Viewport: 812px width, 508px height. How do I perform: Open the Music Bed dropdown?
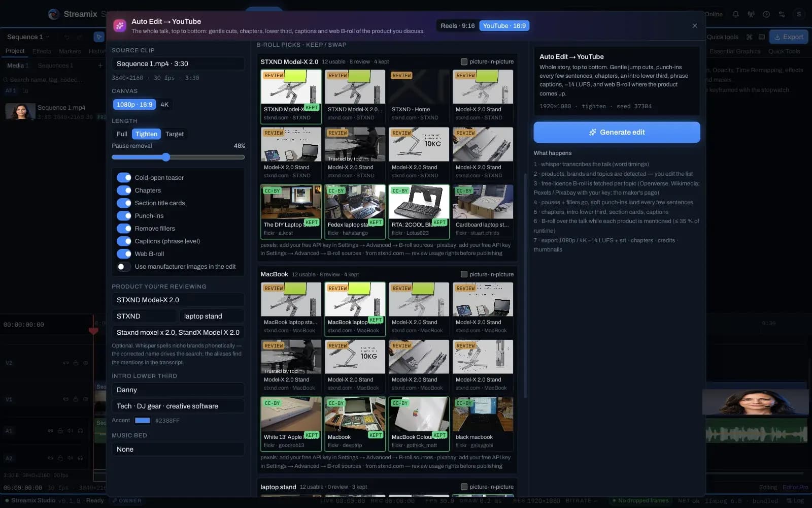178,449
